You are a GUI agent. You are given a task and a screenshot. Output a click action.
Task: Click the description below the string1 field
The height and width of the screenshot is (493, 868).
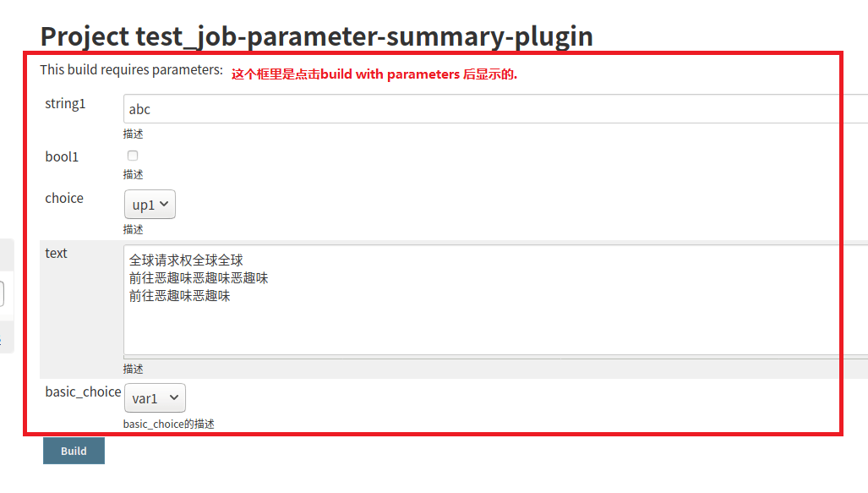(x=134, y=134)
